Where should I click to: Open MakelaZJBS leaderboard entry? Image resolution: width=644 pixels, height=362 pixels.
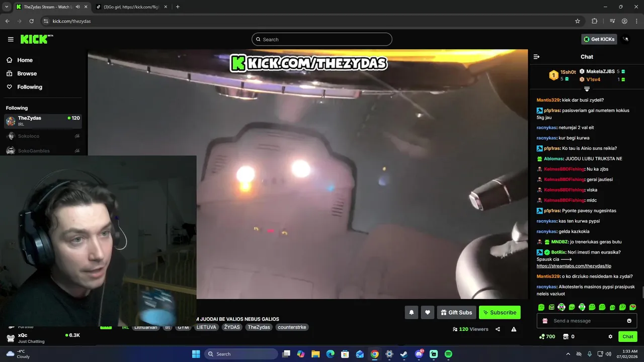click(x=602, y=71)
